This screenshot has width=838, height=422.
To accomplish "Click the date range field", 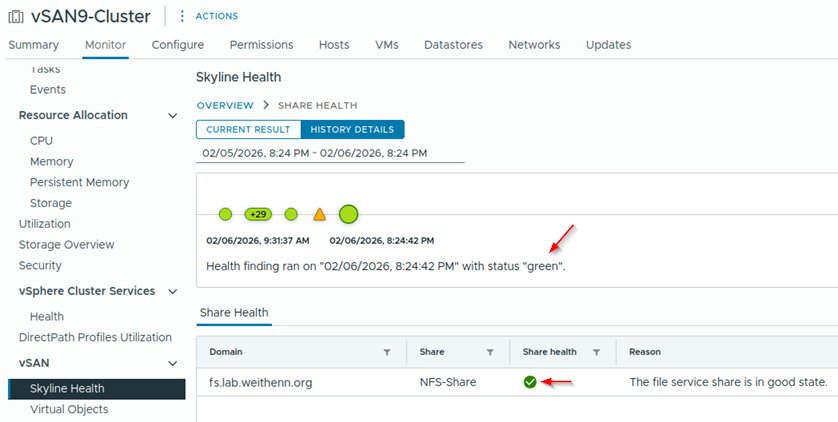I will pyautogui.click(x=329, y=153).
